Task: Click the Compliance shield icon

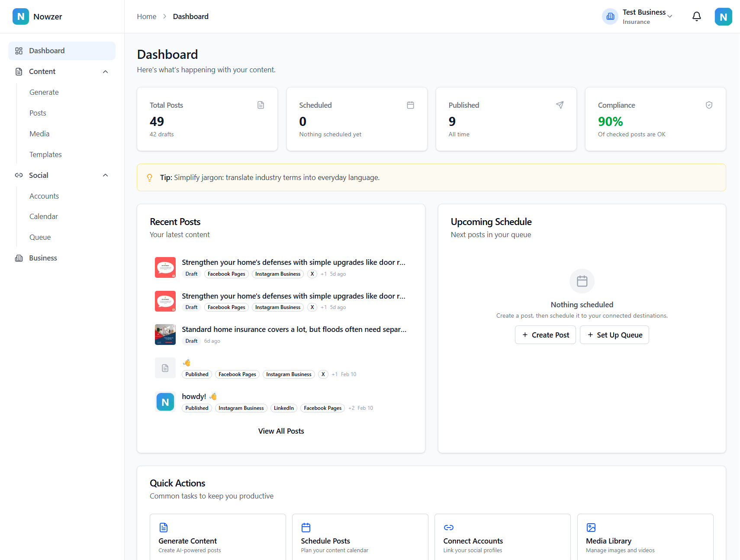Action: click(x=709, y=105)
